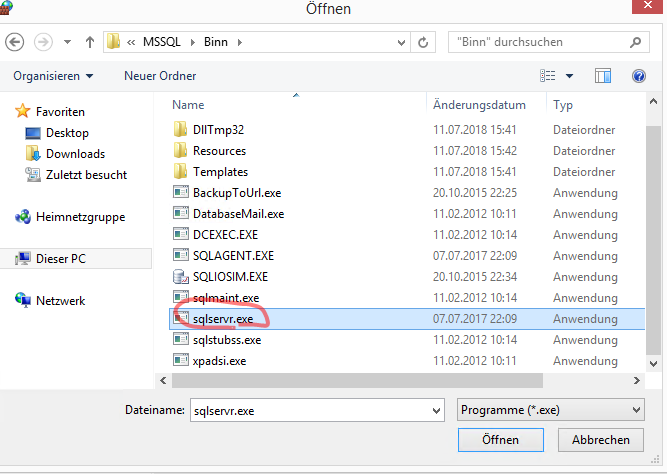Click the MSSQL breadcrumb segment
Image resolution: width=667 pixels, height=474 pixels.
[x=162, y=42]
